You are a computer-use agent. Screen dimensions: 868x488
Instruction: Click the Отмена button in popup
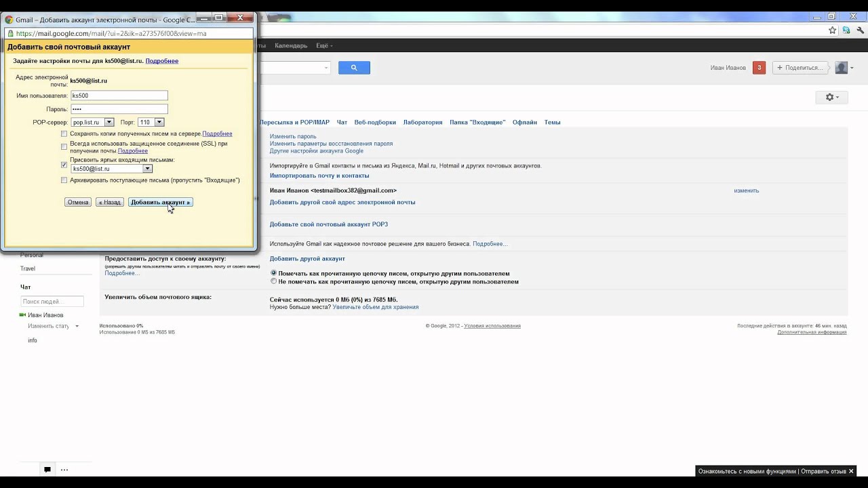pos(78,202)
